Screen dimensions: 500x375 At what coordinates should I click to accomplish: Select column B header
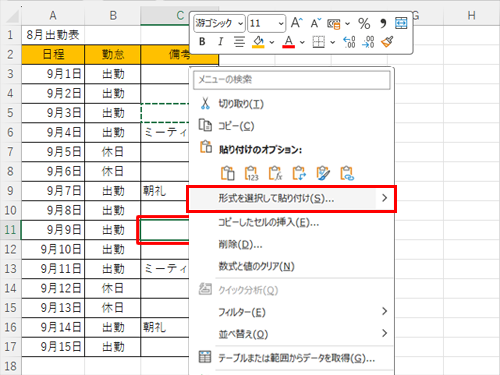113,15
